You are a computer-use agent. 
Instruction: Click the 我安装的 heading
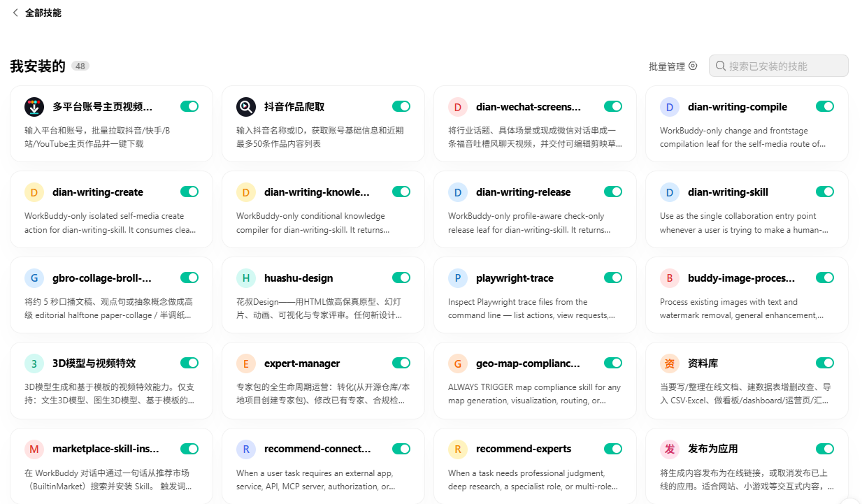(38, 66)
